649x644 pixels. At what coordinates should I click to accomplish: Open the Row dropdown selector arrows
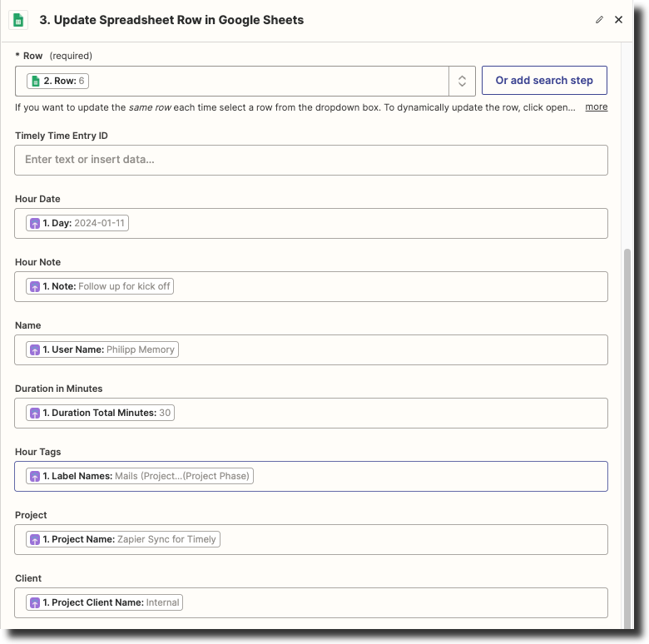pyautogui.click(x=463, y=81)
